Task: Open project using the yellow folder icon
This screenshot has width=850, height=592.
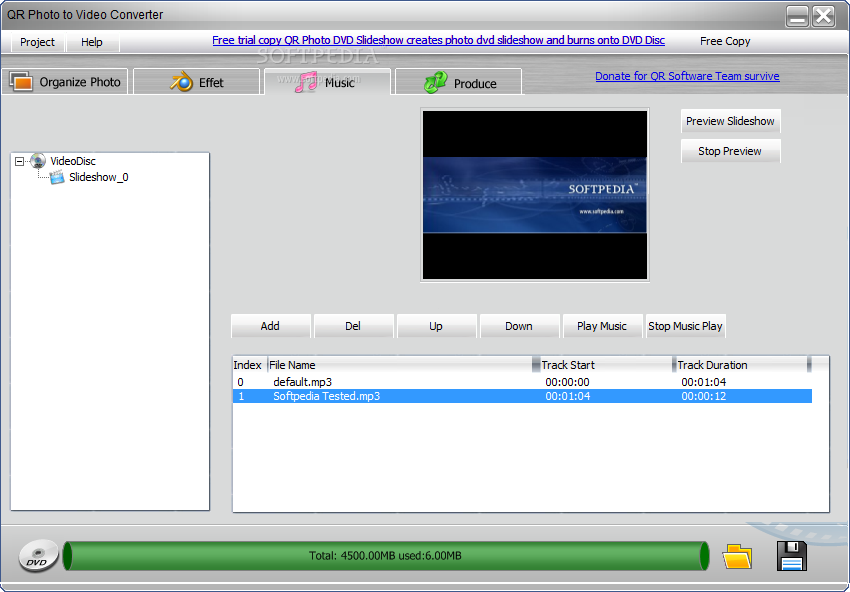Action: tap(737, 556)
